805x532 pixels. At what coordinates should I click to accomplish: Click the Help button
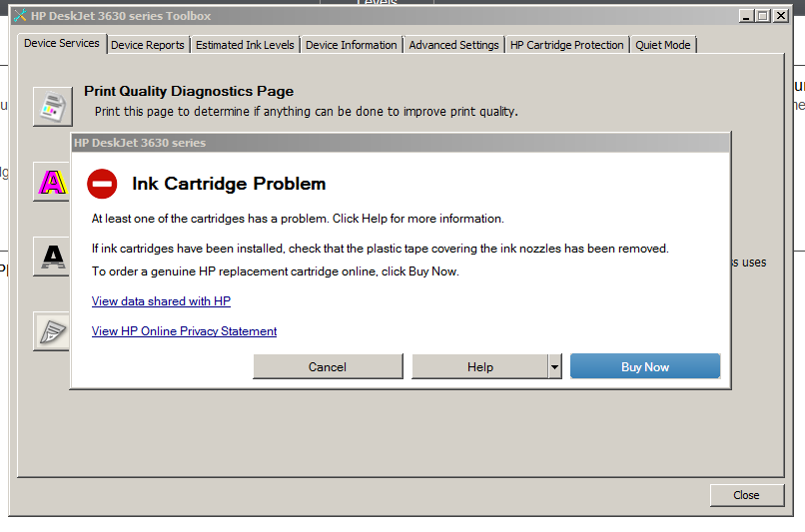[480, 366]
